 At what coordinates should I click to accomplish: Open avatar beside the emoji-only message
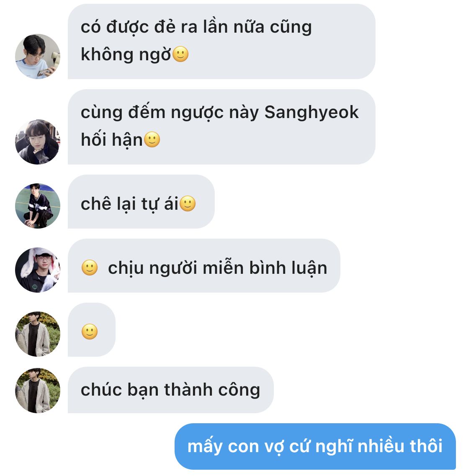pos(38,334)
